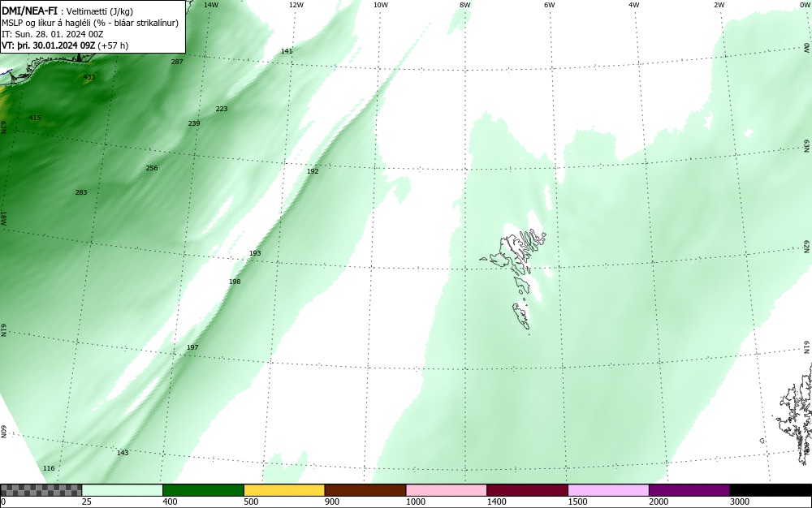Image resolution: width=812 pixels, height=508 pixels.
Task: Click the IT: Sun. 28. 01. 2024 00Z line
Action: click(x=52, y=34)
